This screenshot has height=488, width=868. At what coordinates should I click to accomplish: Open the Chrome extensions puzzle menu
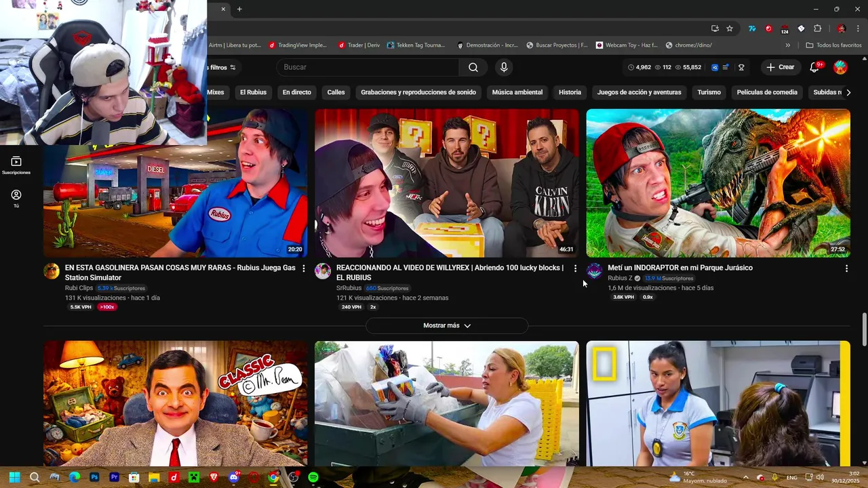[x=817, y=28]
